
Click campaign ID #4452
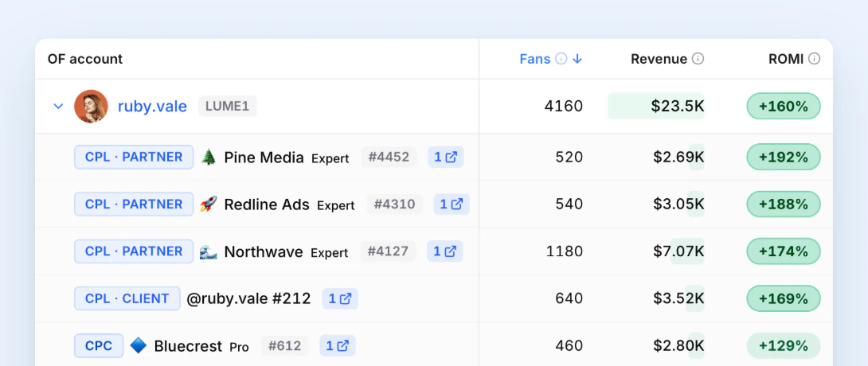(389, 157)
